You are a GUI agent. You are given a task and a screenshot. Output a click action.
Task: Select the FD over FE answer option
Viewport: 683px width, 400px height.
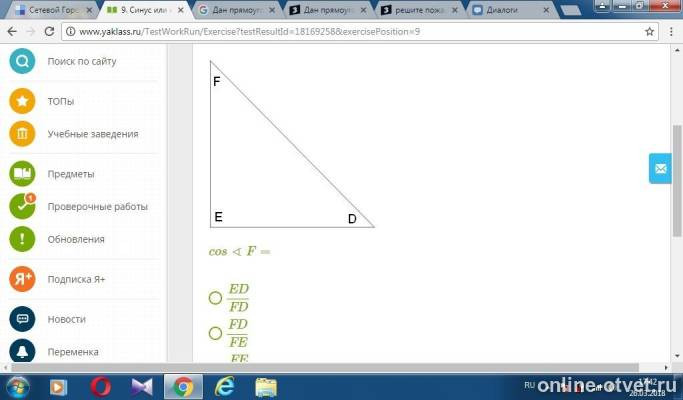tap(215, 333)
